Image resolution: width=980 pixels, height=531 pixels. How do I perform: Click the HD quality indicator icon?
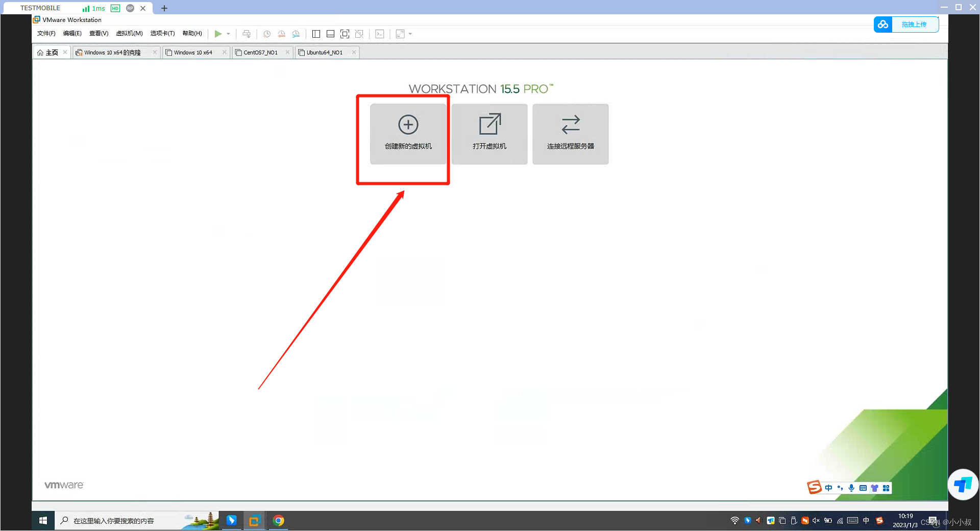(x=115, y=8)
